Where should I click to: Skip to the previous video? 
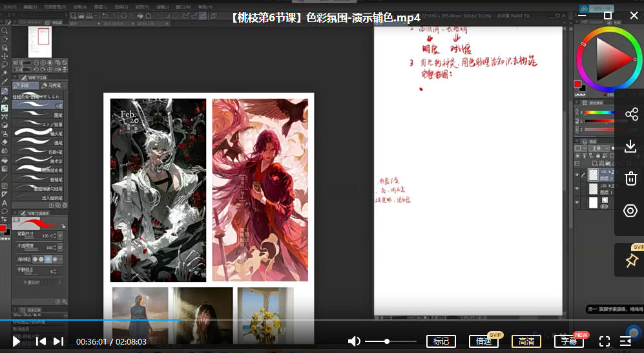pyautogui.click(x=40, y=341)
